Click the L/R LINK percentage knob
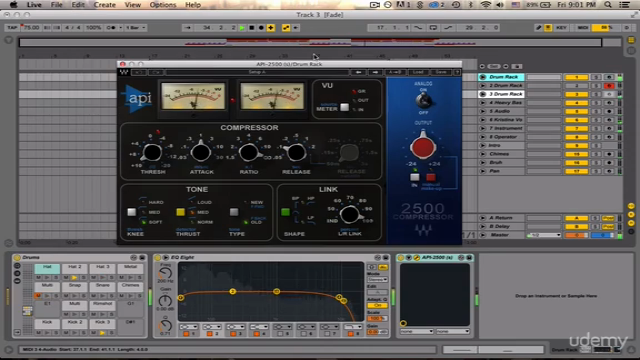 click(x=349, y=214)
